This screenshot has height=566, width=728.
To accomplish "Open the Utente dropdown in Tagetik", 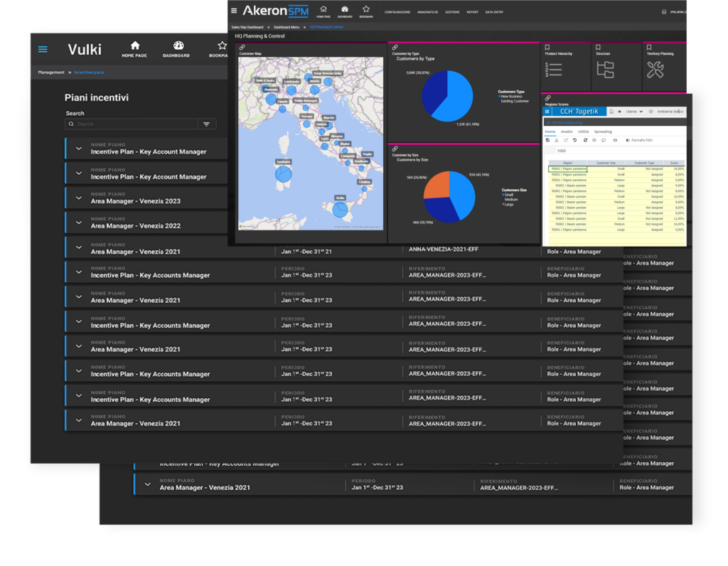I will (x=634, y=112).
